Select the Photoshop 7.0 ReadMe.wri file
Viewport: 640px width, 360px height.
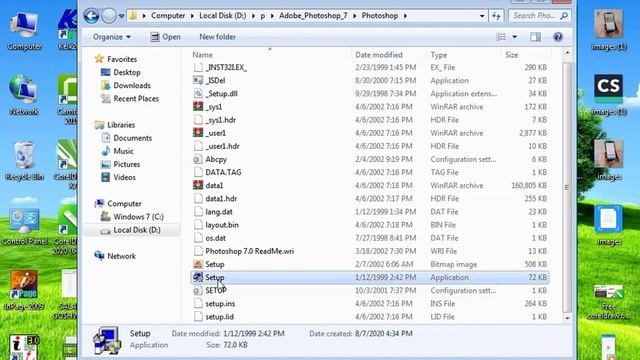249,251
